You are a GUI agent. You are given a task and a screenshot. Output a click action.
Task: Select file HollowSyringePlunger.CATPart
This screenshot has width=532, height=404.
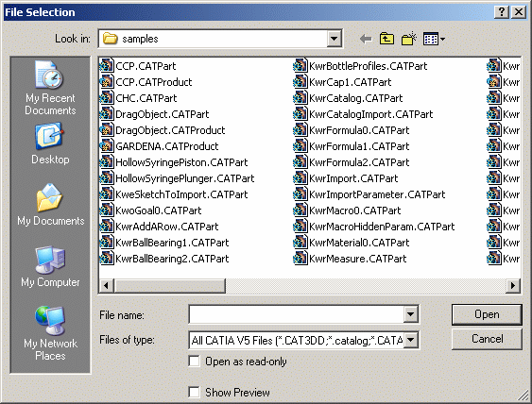tap(178, 178)
